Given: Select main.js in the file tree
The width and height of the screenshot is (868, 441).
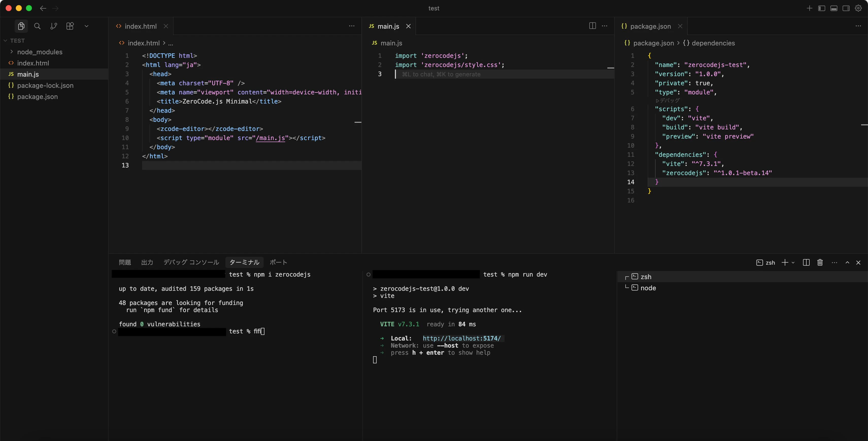Looking at the screenshot, I should [54, 74].
